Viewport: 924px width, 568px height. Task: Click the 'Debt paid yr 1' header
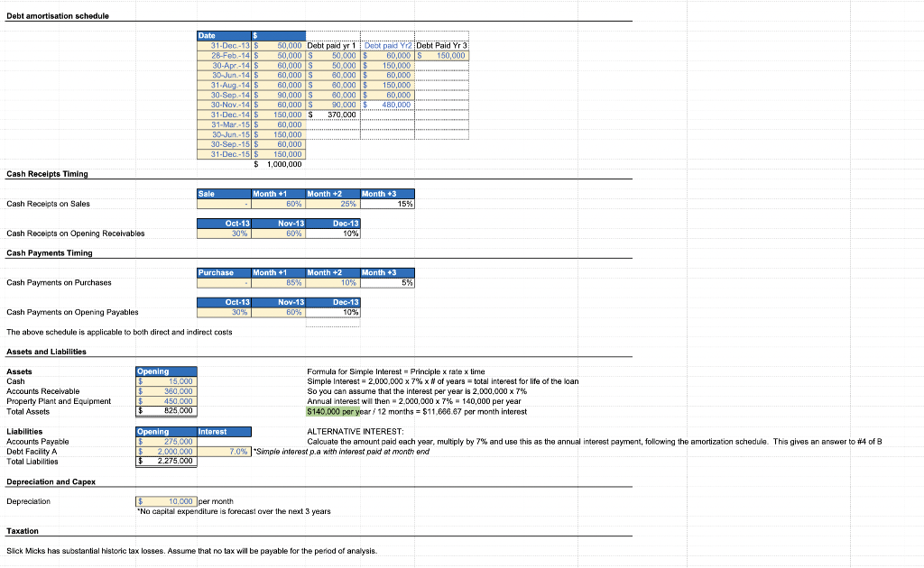click(332, 45)
